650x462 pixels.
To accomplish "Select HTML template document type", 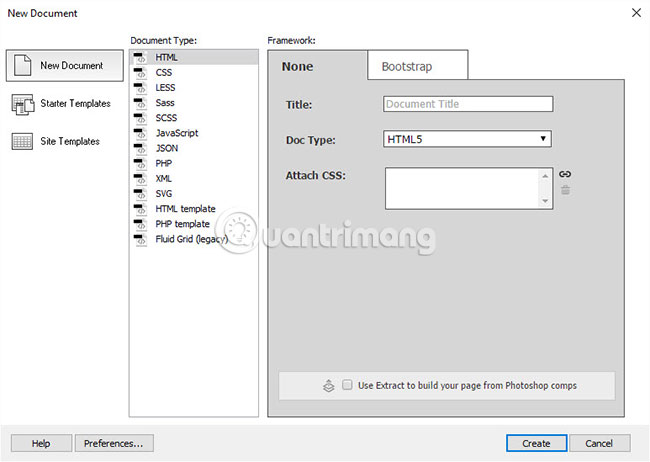I will tap(194, 209).
